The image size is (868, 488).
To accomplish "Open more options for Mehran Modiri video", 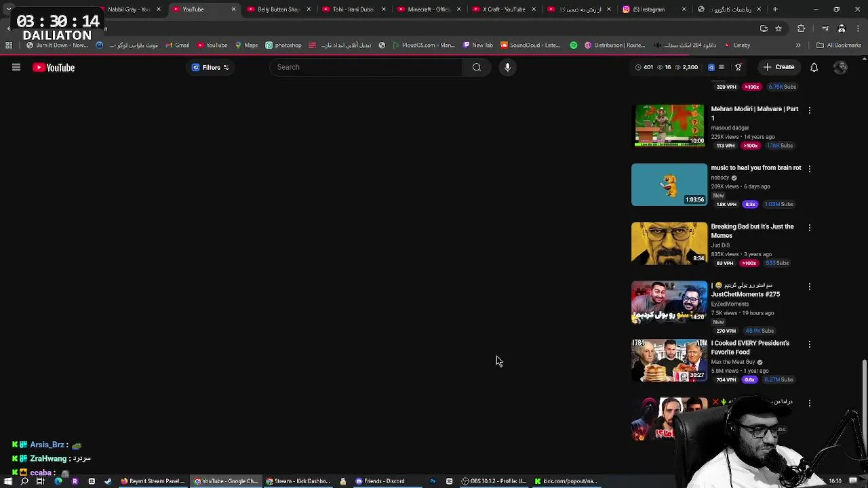I will click(809, 110).
